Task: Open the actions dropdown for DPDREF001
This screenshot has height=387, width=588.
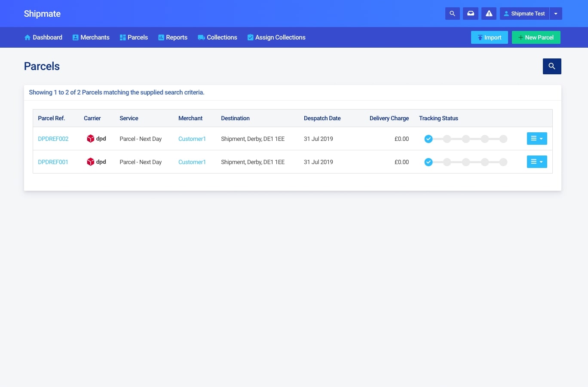Action: click(537, 162)
